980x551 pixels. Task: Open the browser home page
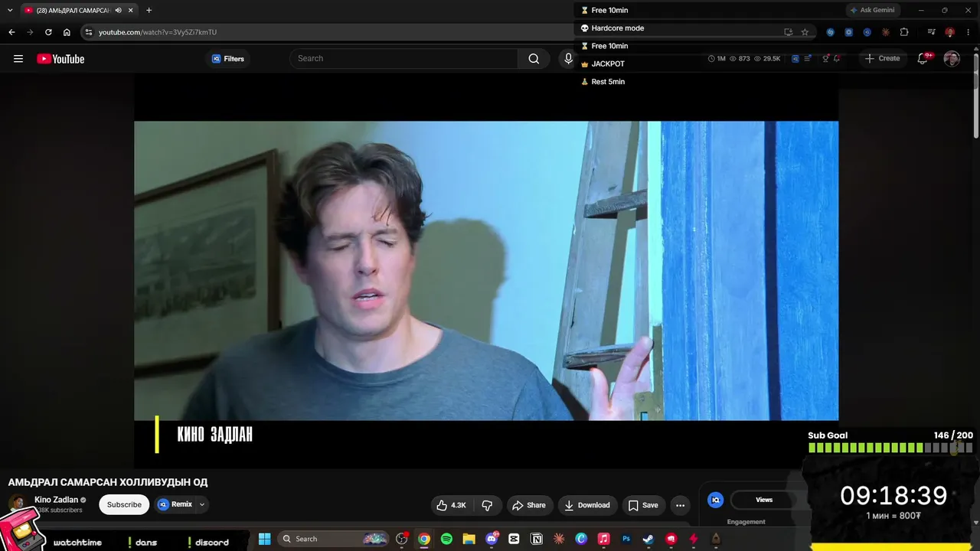(67, 32)
